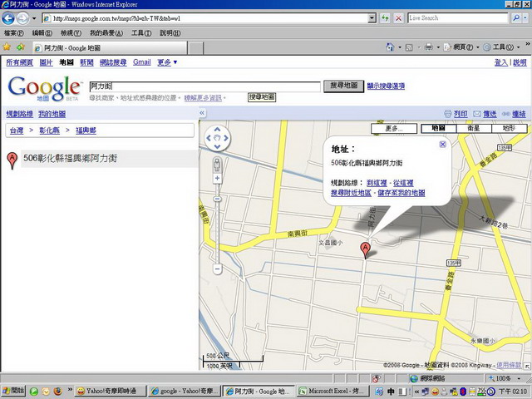Open search provider options dropdown arrow
Image resolution: width=532 pixels, height=399 pixels.
pyautogui.click(x=525, y=18)
